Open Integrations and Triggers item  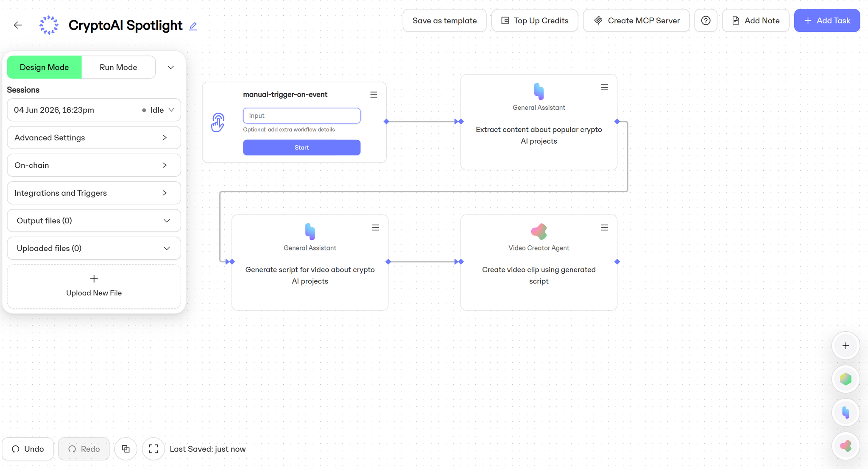pyautogui.click(x=94, y=193)
